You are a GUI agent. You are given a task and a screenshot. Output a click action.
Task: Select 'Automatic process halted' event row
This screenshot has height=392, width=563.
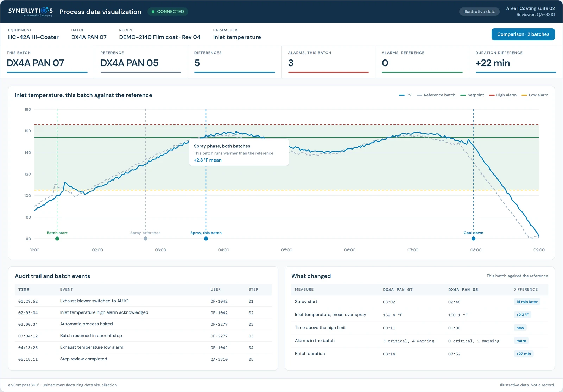click(x=143, y=324)
